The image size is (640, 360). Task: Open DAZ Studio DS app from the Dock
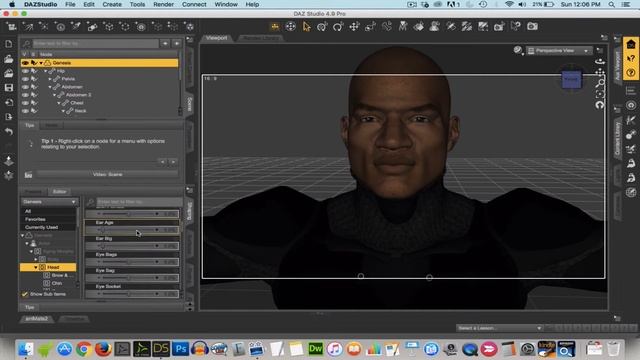[161, 349]
